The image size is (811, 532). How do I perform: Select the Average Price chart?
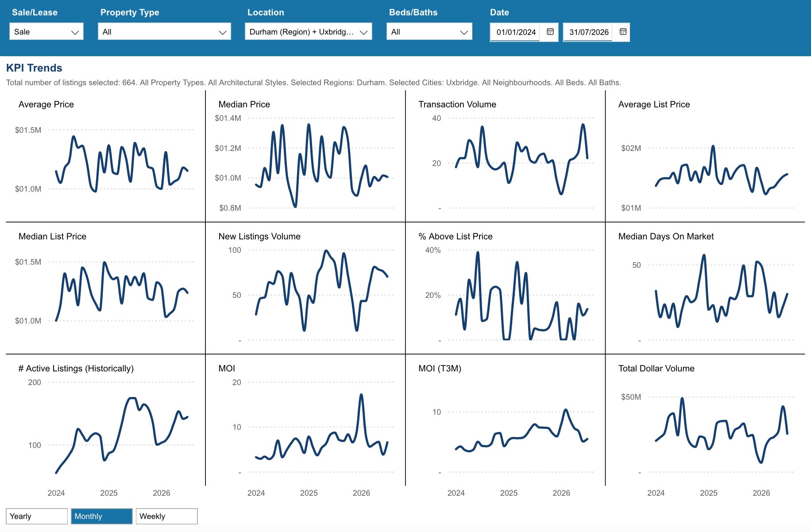(105, 156)
